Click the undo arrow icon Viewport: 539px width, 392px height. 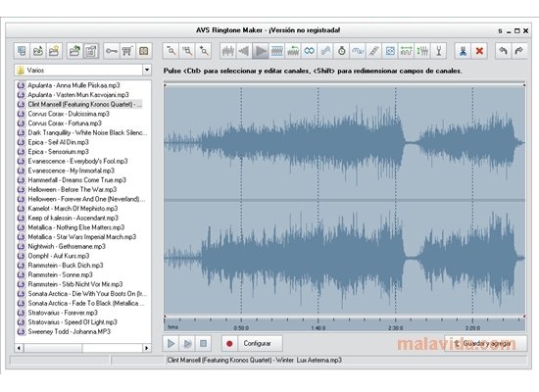click(504, 51)
